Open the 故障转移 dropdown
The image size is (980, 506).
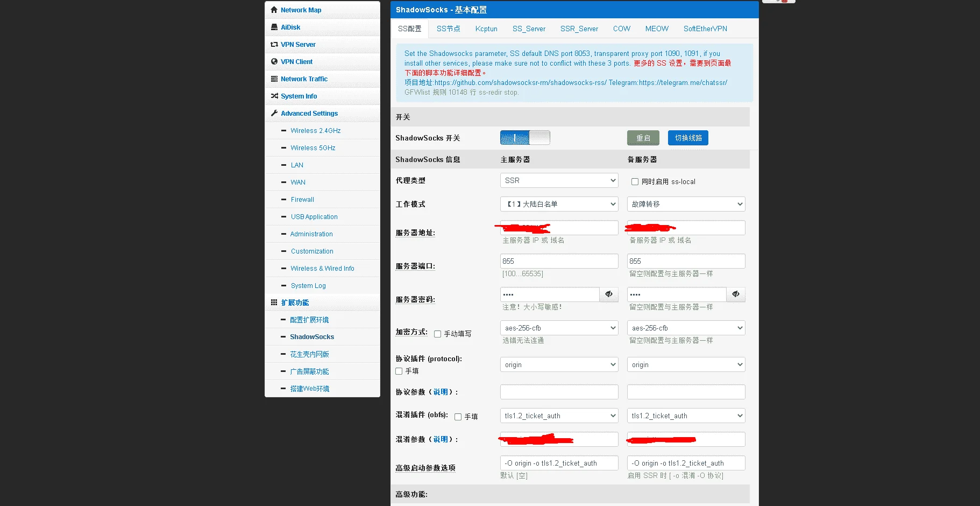[686, 204]
